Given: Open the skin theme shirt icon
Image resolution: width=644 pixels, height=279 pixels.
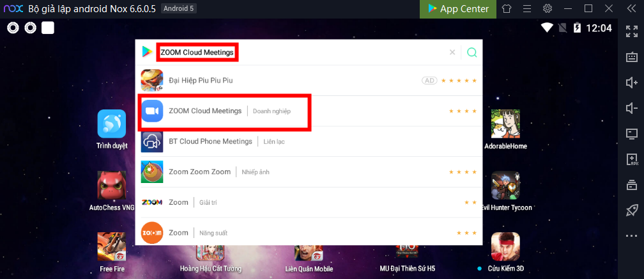Looking at the screenshot, I should pos(507,9).
